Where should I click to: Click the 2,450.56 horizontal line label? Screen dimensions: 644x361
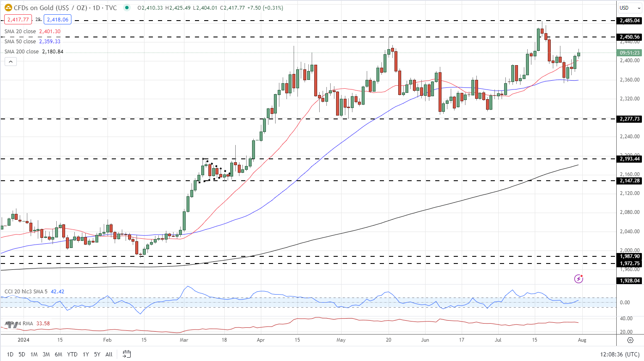tap(630, 37)
